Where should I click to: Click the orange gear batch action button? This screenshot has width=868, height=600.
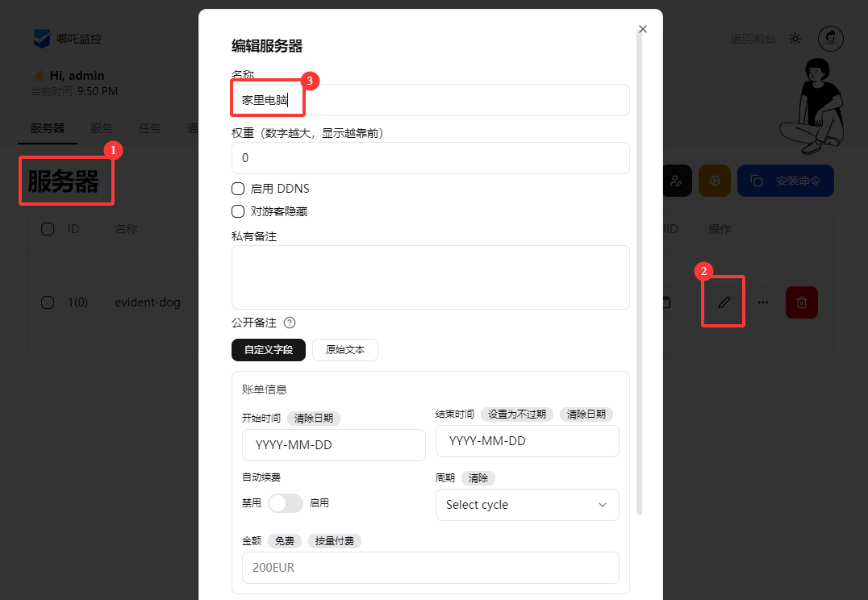pos(714,181)
